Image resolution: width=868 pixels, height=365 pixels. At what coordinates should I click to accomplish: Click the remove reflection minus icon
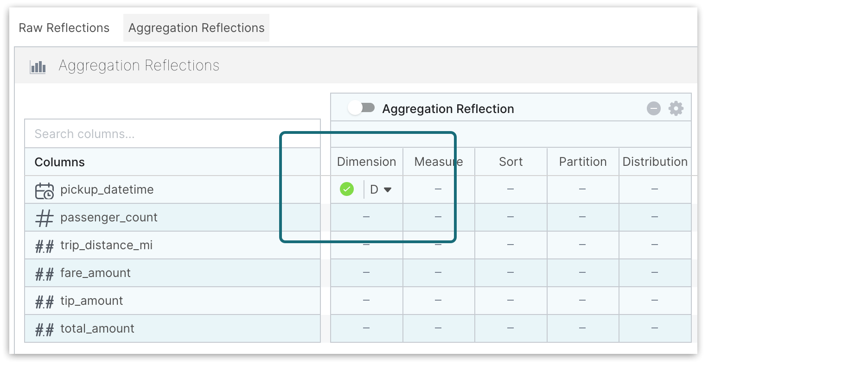coord(653,108)
